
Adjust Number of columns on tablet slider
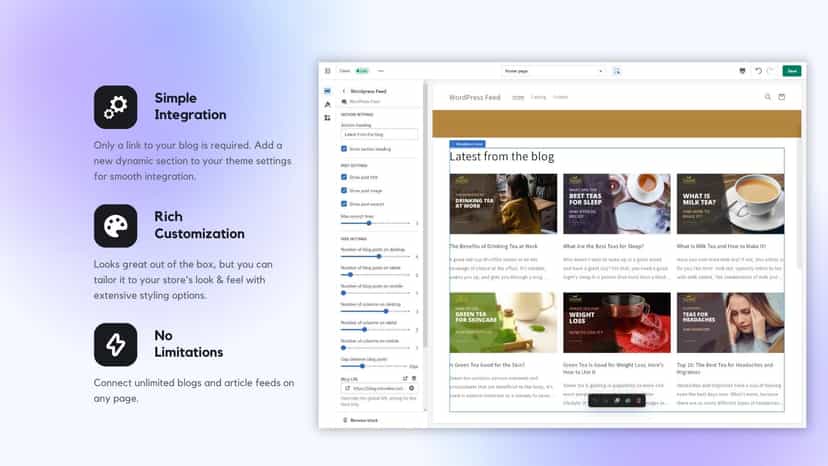point(375,330)
